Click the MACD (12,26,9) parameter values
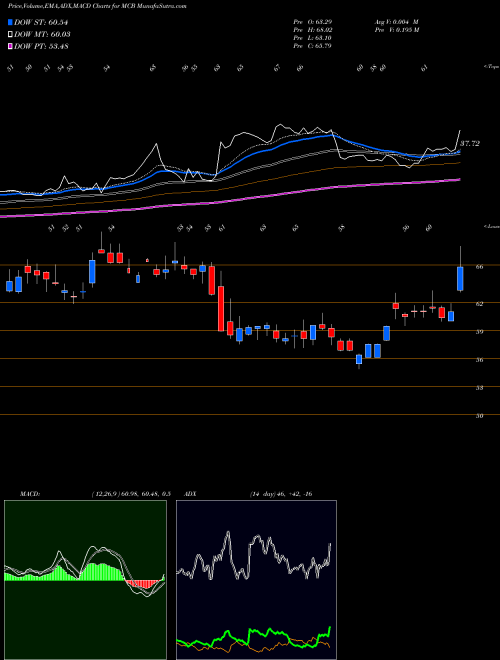The image size is (500, 660). click(130, 494)
